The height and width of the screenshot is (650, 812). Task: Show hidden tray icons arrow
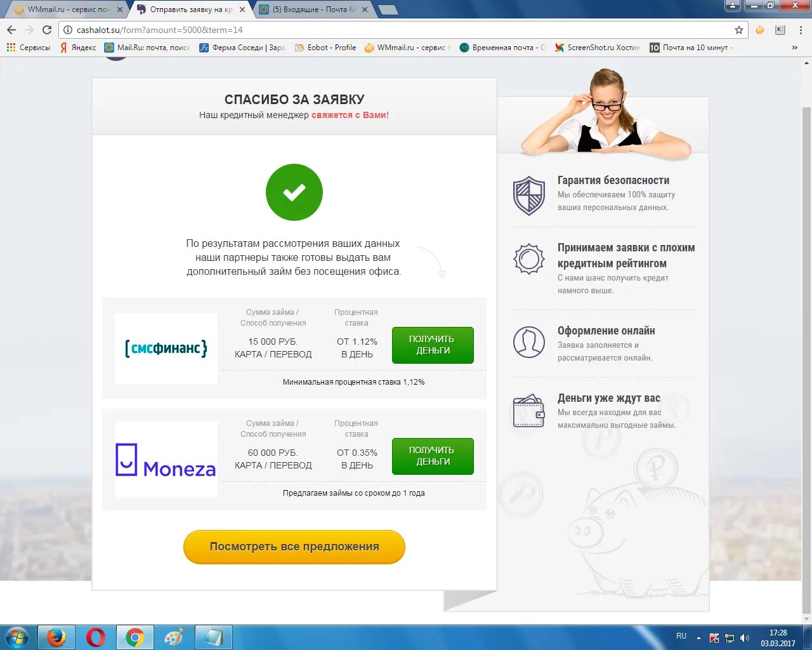tap(698, 638)
